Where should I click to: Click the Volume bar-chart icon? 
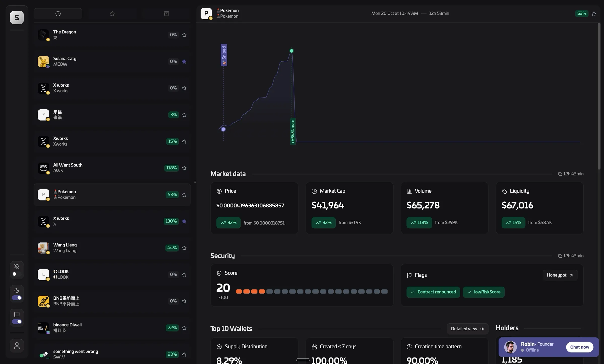[x=409, y=191]
